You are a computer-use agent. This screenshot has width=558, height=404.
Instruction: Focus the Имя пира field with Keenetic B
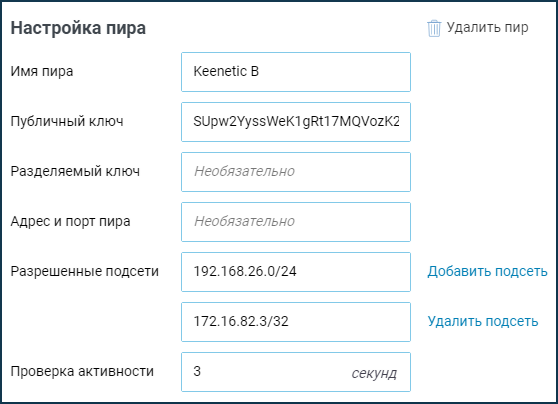296,72
